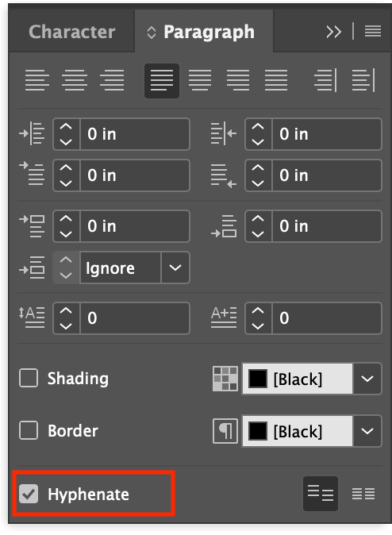The width and height of the screenshot is (392, 535).
Task: Select the Align left paragraph icon
Action: [37, 80]
